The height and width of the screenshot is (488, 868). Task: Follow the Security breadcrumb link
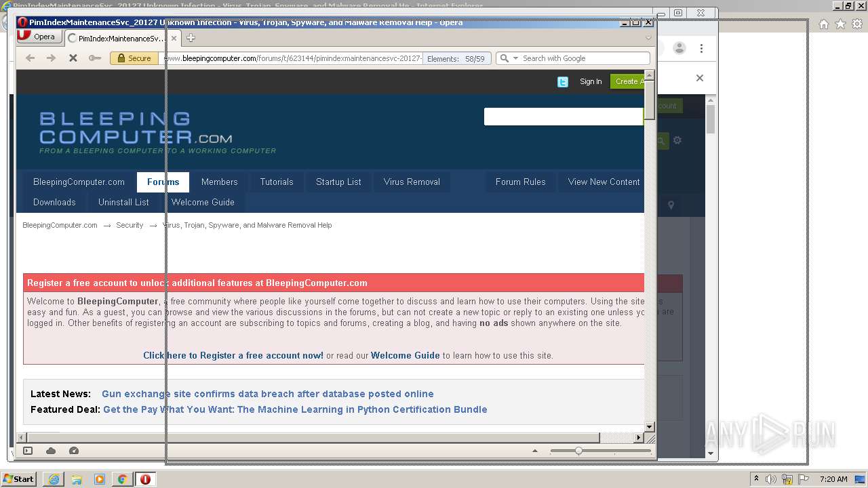(130, 225)
